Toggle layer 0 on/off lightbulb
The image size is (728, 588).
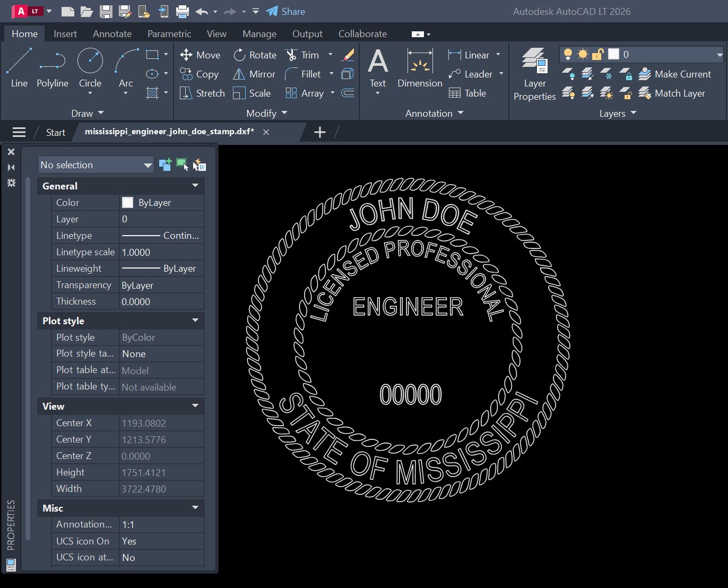(x=568, y=54)
